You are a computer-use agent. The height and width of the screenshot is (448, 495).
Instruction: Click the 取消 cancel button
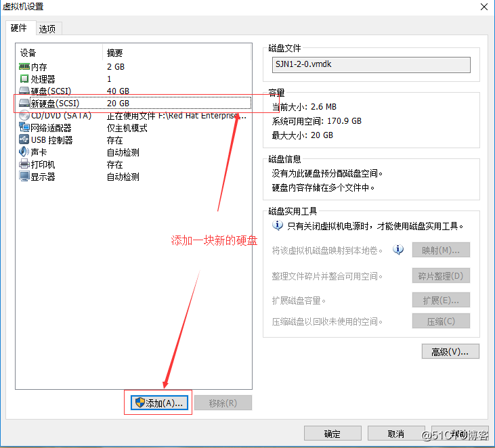[x=396, y=434]
